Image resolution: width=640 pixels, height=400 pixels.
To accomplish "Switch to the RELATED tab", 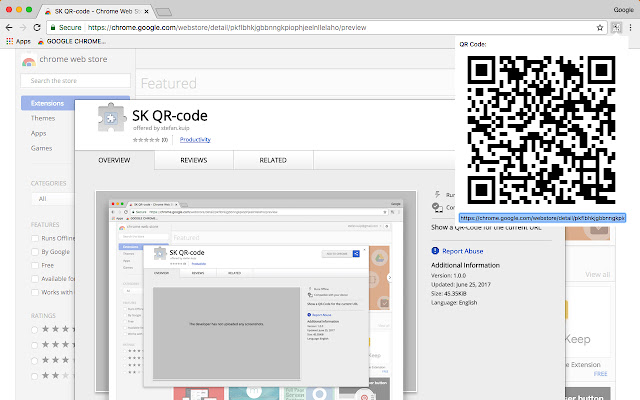I will 273,160.
